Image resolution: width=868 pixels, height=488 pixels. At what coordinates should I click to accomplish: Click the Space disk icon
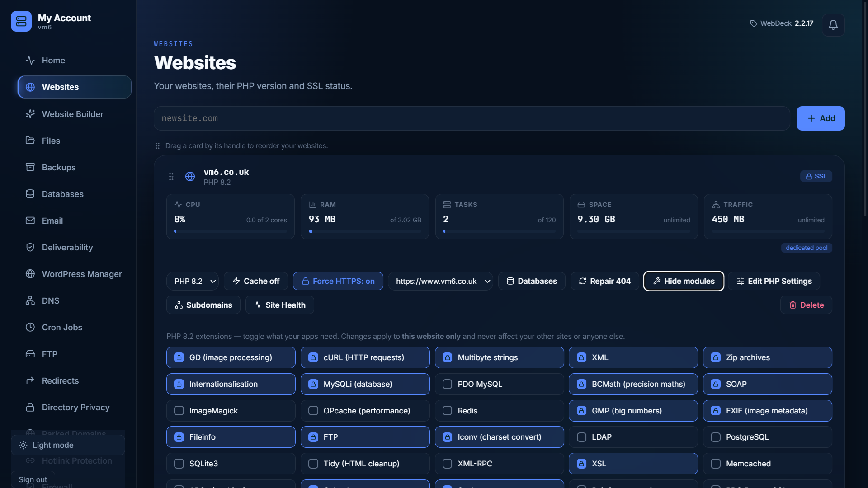tap(581, 205)
